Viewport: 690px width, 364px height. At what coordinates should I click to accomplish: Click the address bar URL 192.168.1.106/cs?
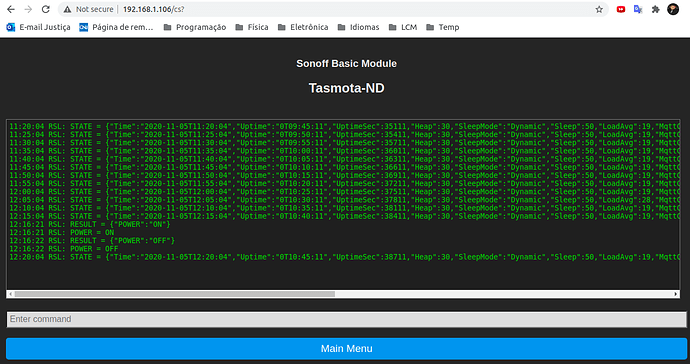coord(154,9)
